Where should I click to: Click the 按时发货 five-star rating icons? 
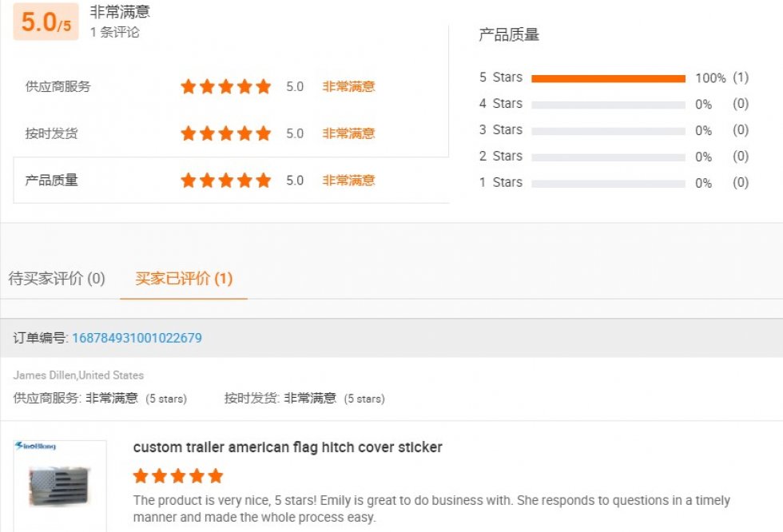[x=225, y=133]
